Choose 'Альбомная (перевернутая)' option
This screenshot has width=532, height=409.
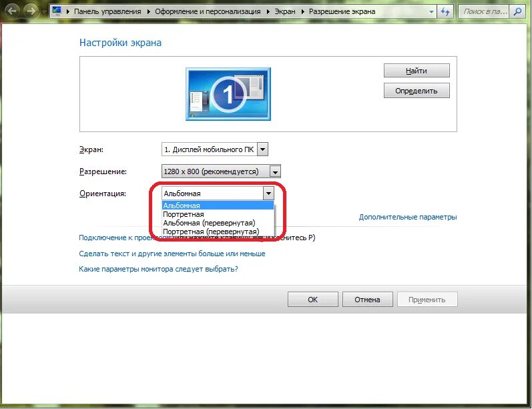[x=218, y=223]
